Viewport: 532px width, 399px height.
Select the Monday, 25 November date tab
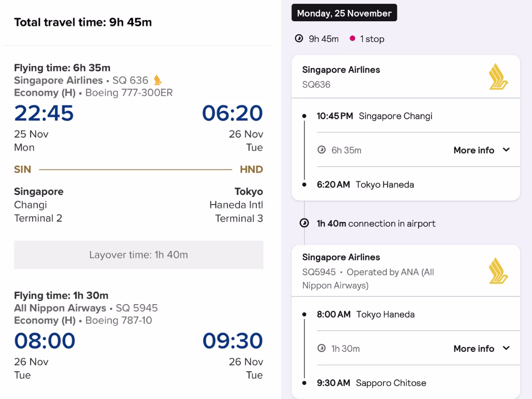tap(344, 14)
